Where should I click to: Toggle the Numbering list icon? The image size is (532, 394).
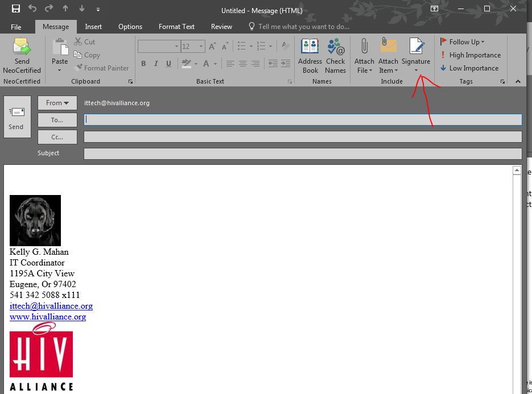point(261,46)
